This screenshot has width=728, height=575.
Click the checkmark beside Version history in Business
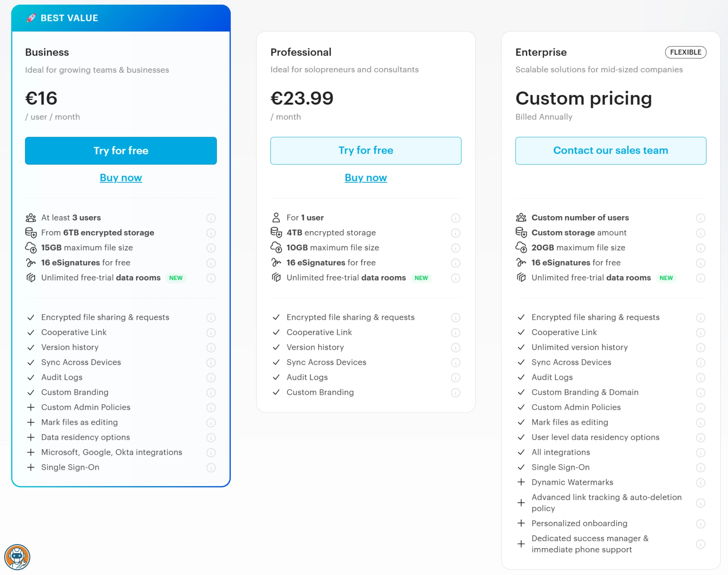31,347
